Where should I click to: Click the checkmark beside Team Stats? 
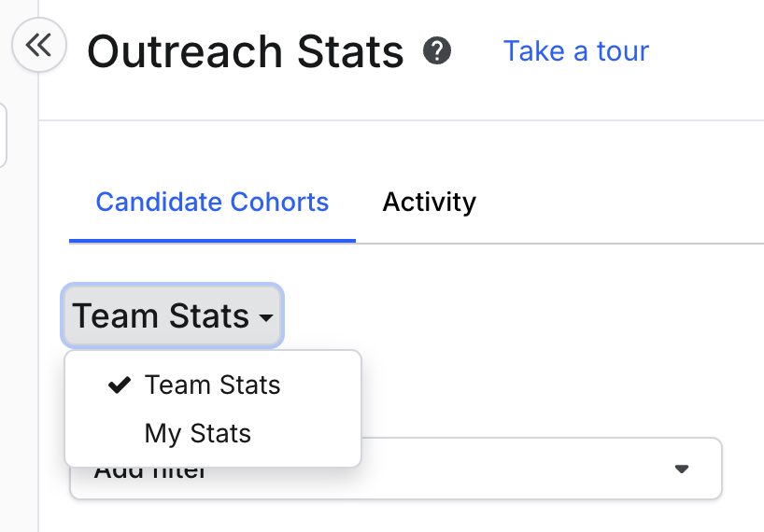[120, 385]
